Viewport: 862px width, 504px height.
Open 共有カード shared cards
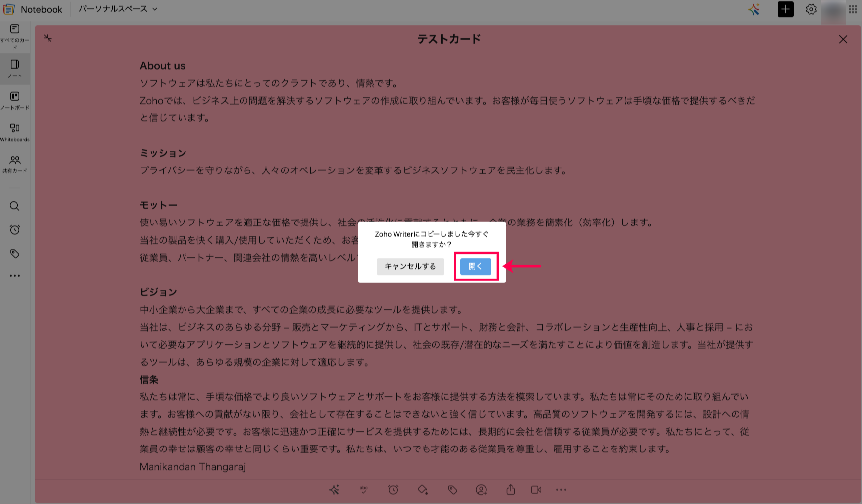(x=15, y=164)
